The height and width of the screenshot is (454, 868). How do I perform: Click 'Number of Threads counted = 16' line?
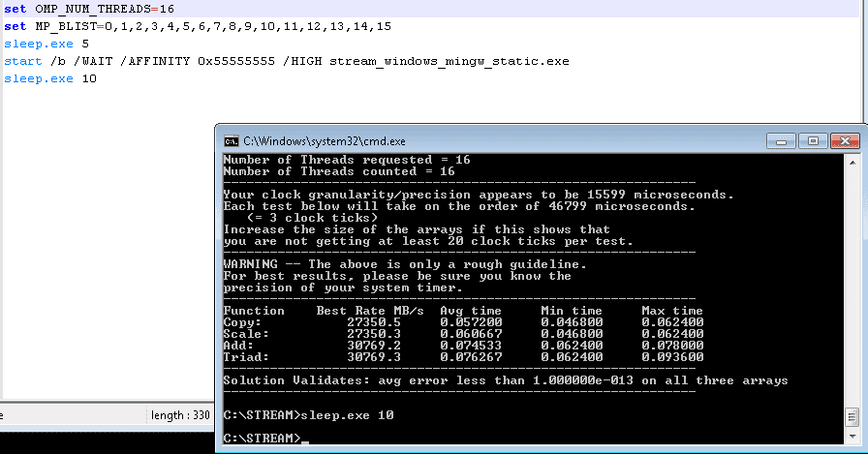(339, 171)
